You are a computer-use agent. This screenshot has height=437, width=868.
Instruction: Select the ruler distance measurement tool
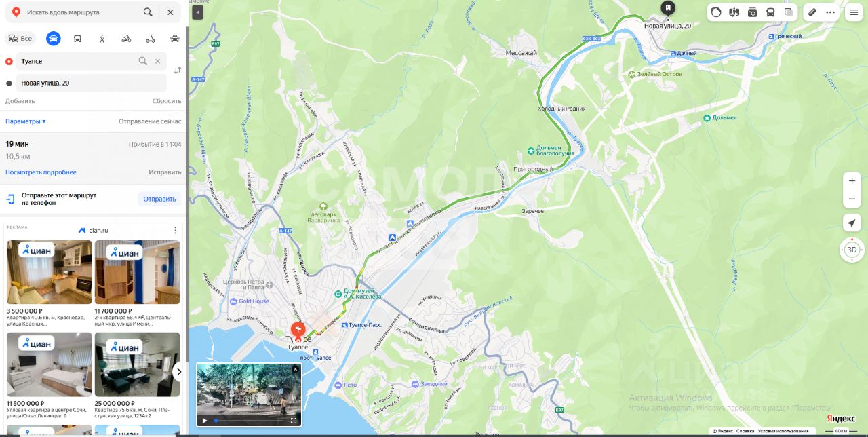pyautogui.click(x=812, y=12)
